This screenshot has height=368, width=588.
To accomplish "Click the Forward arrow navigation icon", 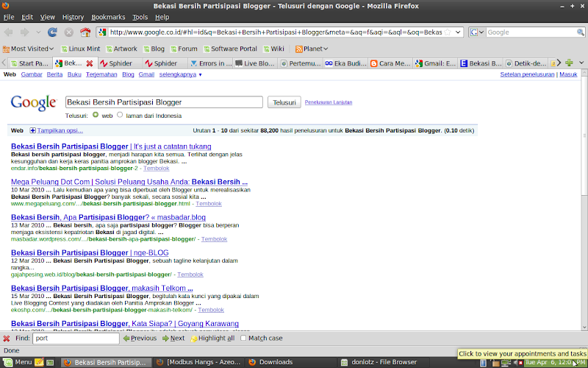I will click(x=25, y=32).
